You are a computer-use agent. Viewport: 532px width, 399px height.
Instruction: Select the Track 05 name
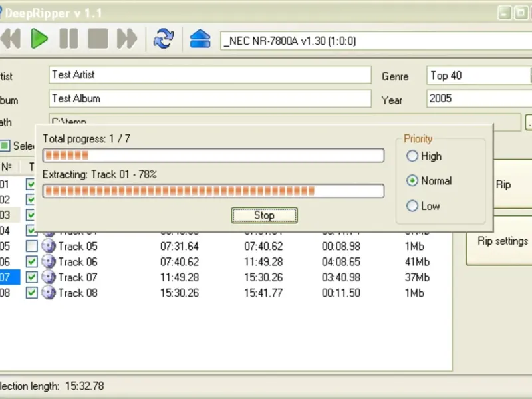(78, 246)
